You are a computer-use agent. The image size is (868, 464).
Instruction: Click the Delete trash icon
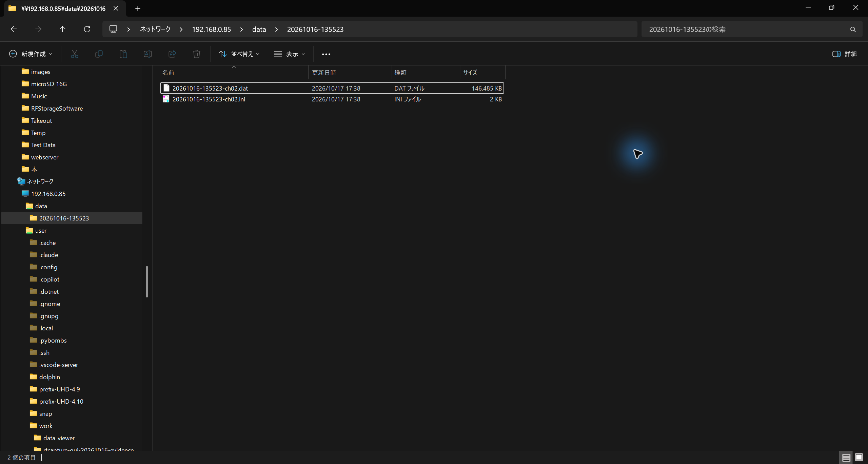[197, 54]
